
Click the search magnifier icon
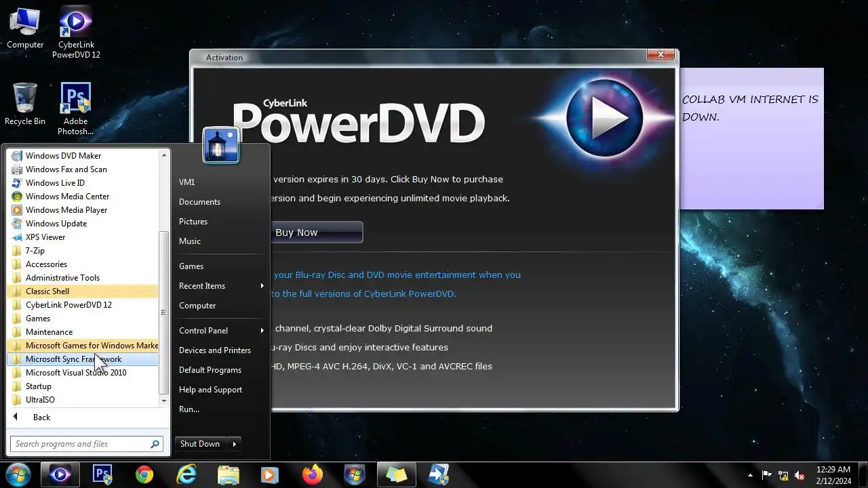[155, 444]
